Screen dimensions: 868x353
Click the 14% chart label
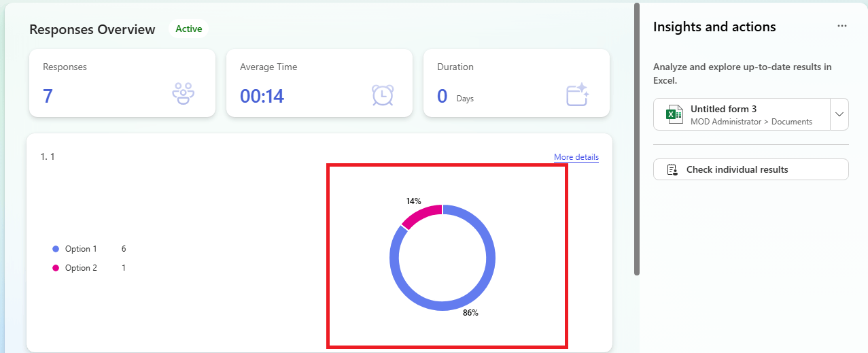[413, 201]
